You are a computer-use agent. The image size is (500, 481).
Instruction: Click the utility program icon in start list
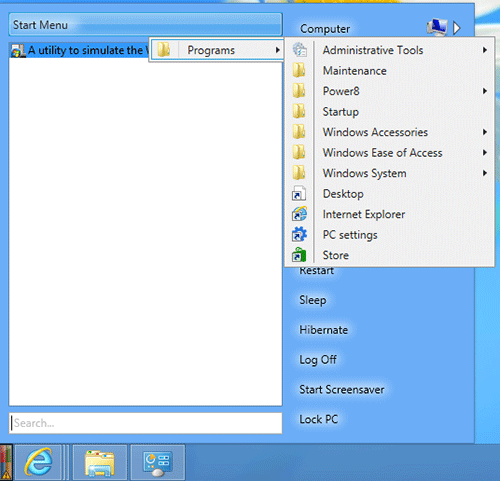point(18,51)
